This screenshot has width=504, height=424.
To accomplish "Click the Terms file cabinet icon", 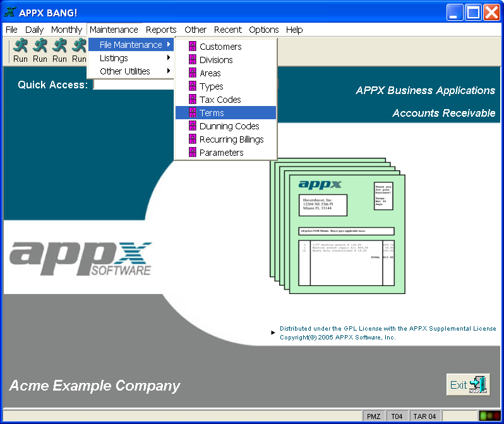I will [x=192, y=113].
